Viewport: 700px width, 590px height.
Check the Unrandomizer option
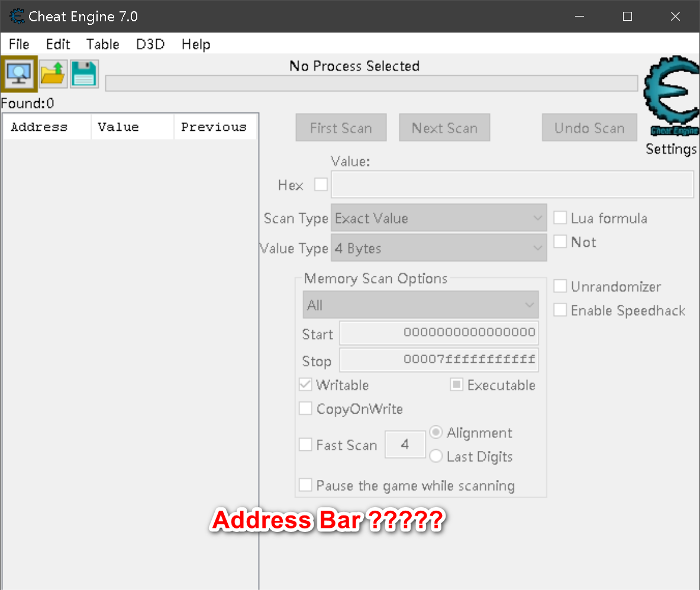[560, 286]
